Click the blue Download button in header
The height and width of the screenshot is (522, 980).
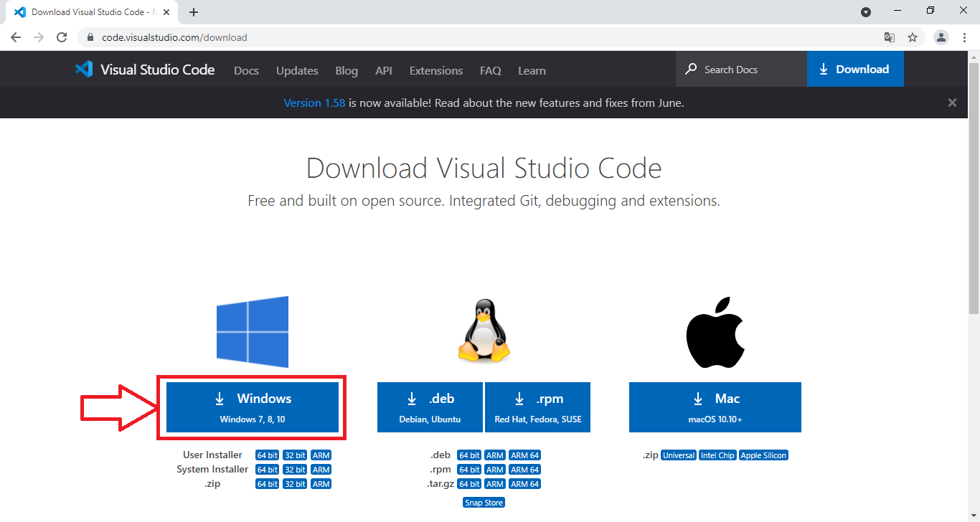(x=855, y=69)
